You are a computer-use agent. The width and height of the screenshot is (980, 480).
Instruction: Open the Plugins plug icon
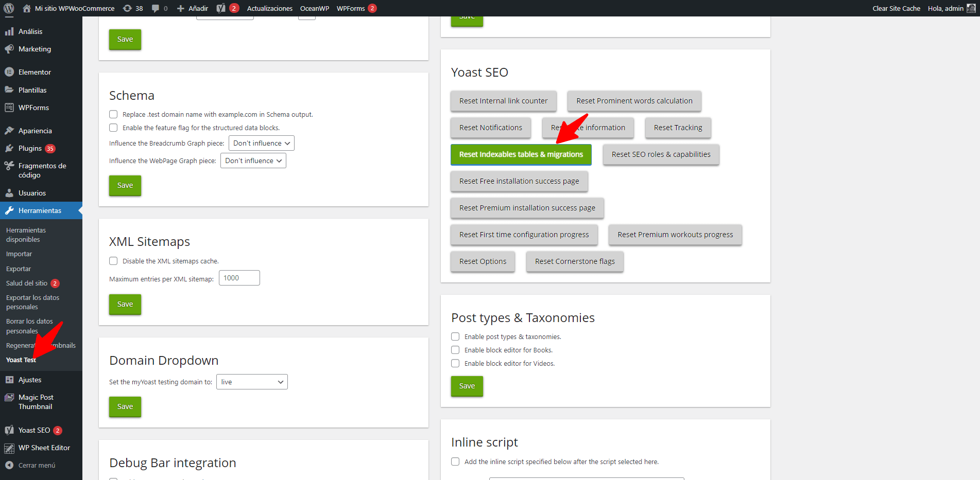click(x=9, y=148)
